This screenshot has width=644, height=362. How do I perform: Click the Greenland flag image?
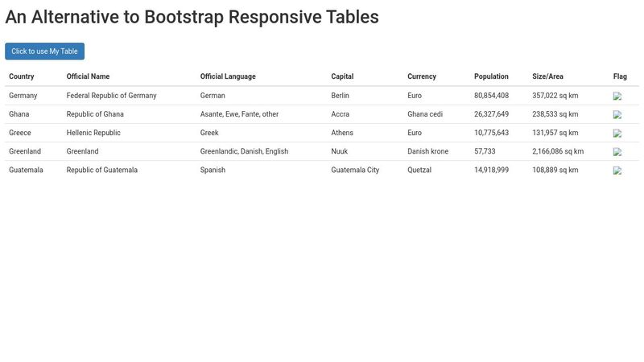coord(617,152)
